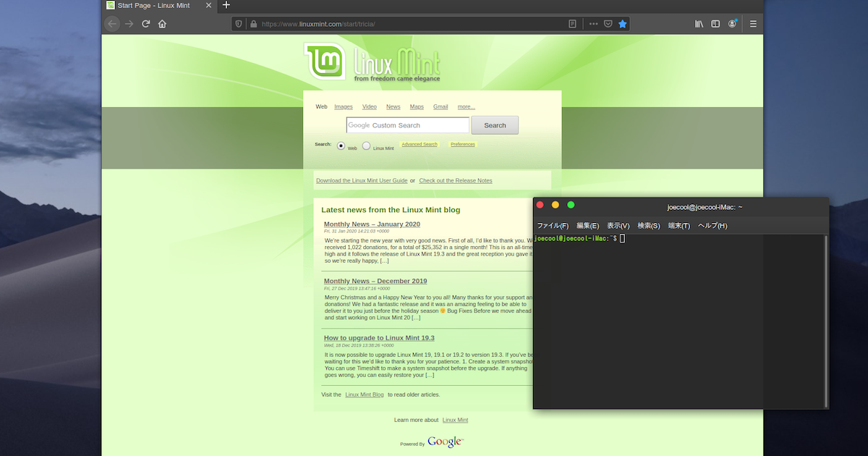
Task: Click the blue bookmark star
Action: [622, 24]
